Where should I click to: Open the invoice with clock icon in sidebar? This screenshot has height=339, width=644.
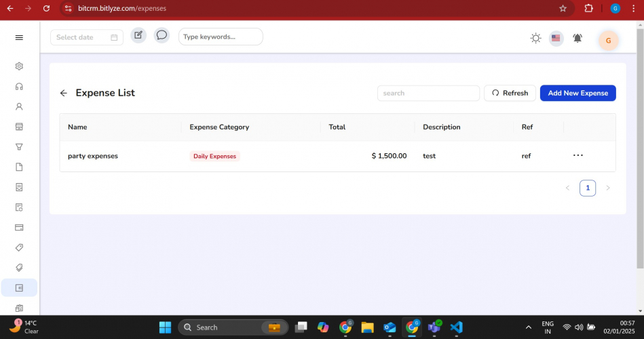click(x=19, y=207)
